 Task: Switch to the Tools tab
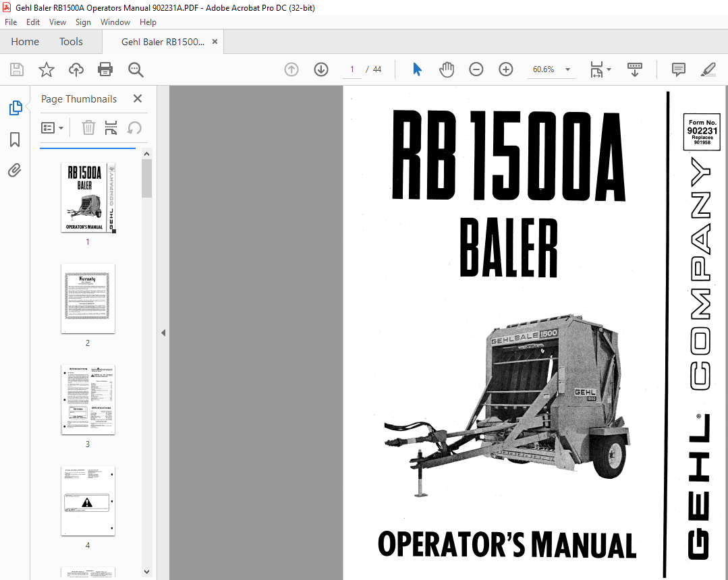pyautogui.click(x=71, y=41)
